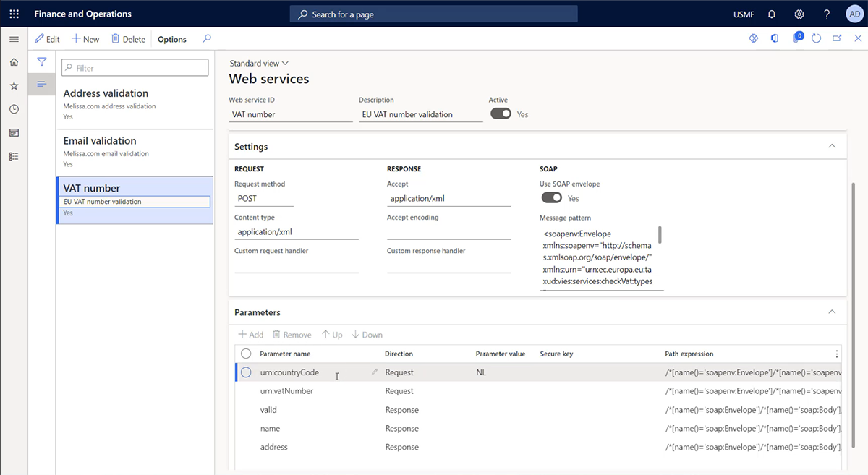Select the VAT number list item
Viewport: 868px width, 475px height.
pos(135,200)
